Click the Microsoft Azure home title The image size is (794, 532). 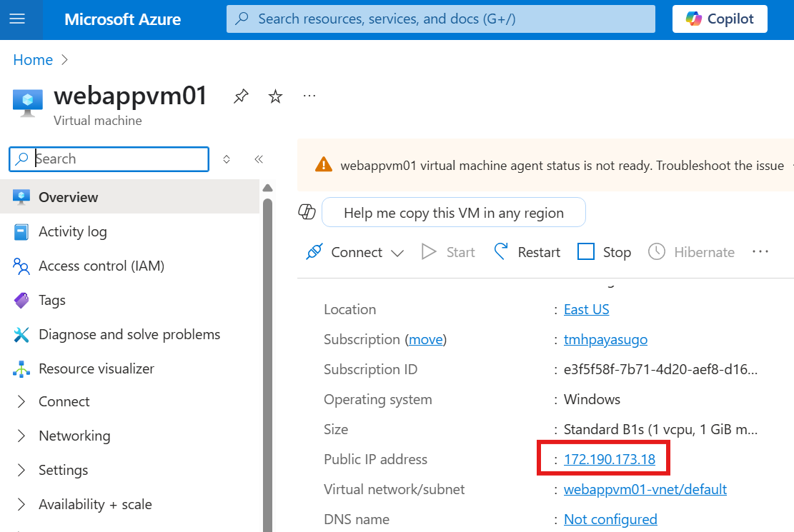[122, 19]
